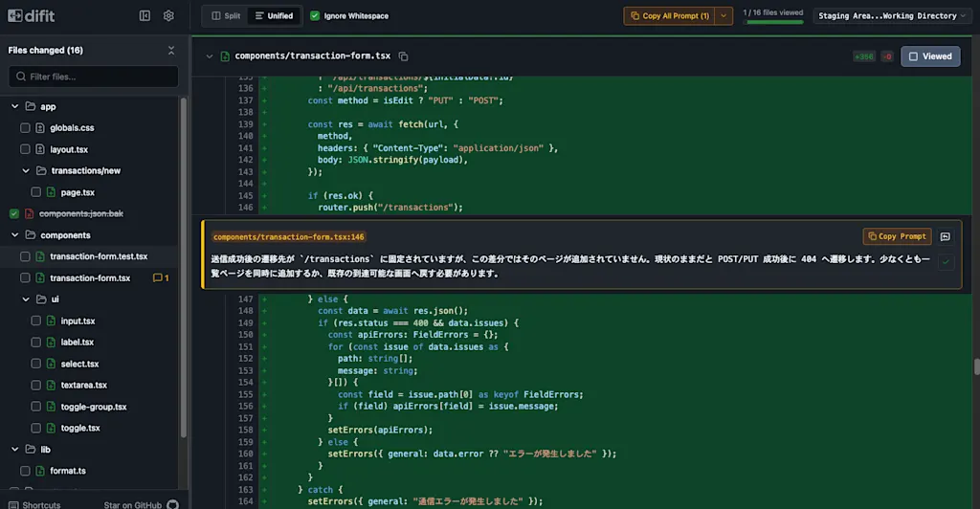Click the file icon of toggle.tsx
Image resolution: width=980 pixels, height=509 pixels.
pos(52,428)
